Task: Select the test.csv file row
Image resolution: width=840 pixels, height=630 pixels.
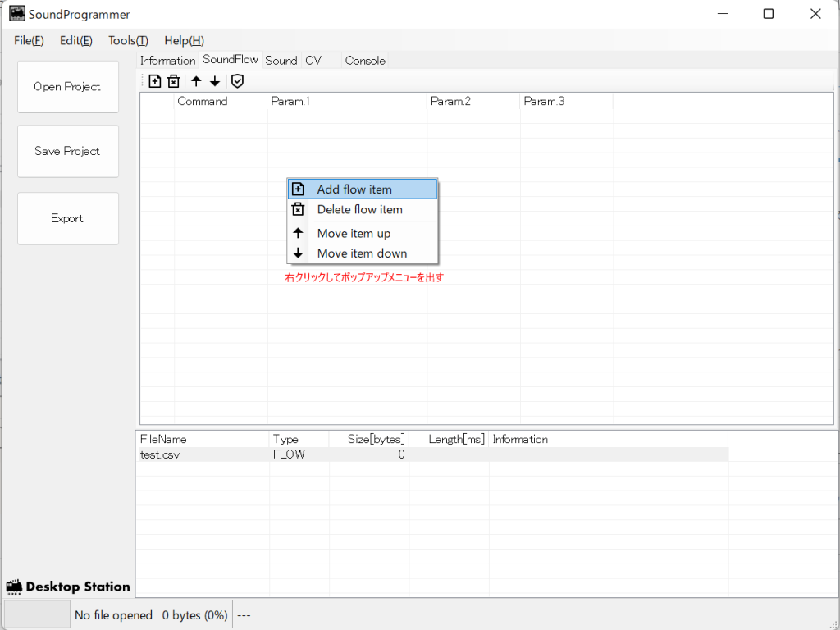Action: pyautogui.click(x=161, y=454)
